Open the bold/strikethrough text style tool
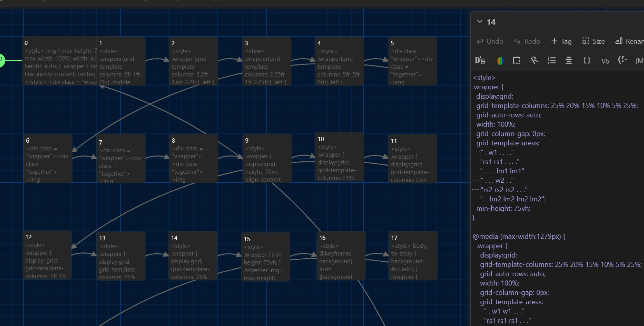 [480, 60]
